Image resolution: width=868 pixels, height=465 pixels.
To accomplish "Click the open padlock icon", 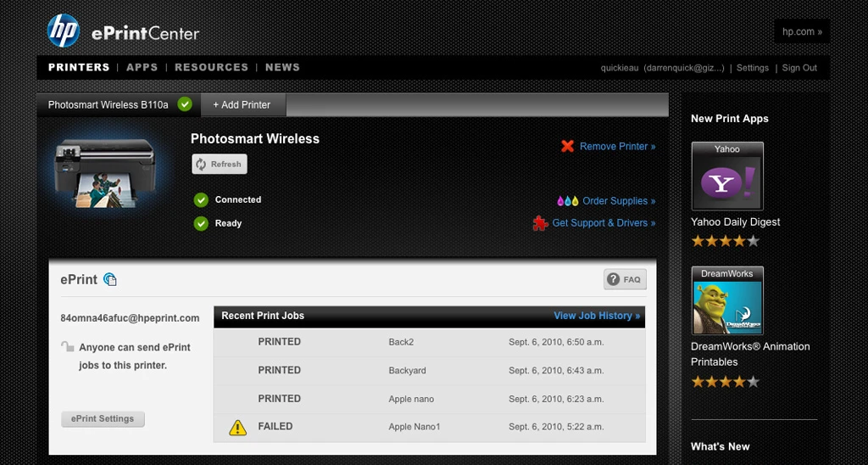I will tap(68, 347).
